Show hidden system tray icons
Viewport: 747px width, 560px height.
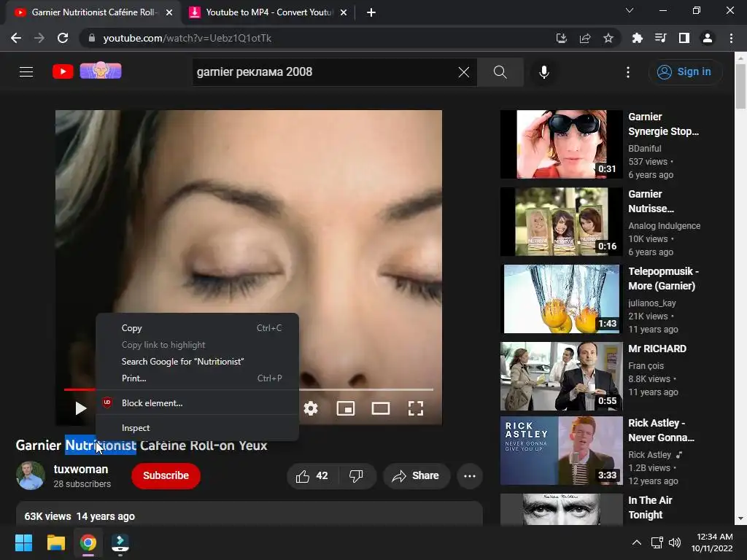tap(636, 542)
